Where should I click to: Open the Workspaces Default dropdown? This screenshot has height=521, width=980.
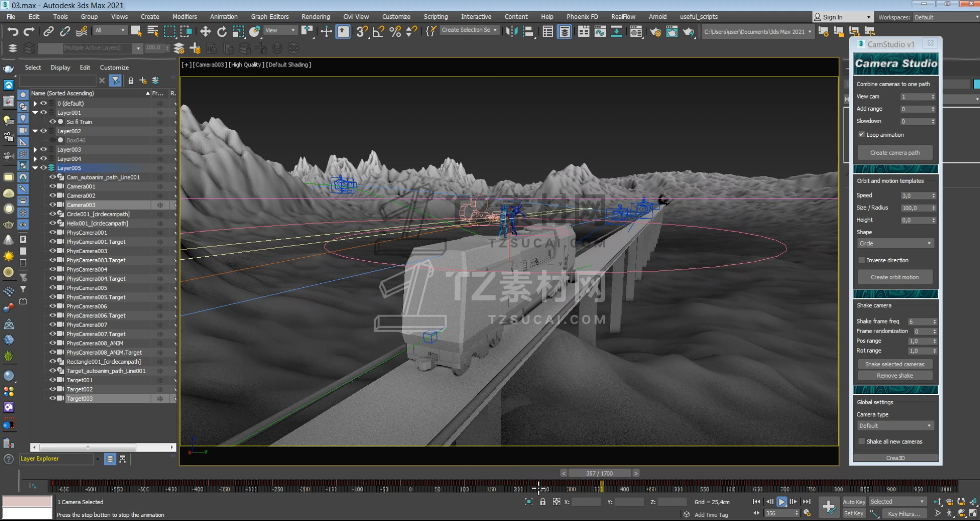tap(945, 17)
